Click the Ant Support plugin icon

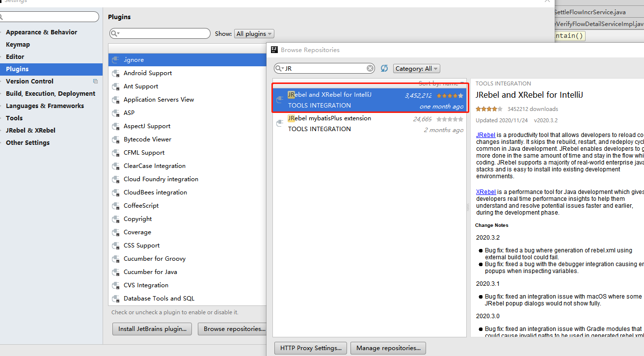pos(116,86)
